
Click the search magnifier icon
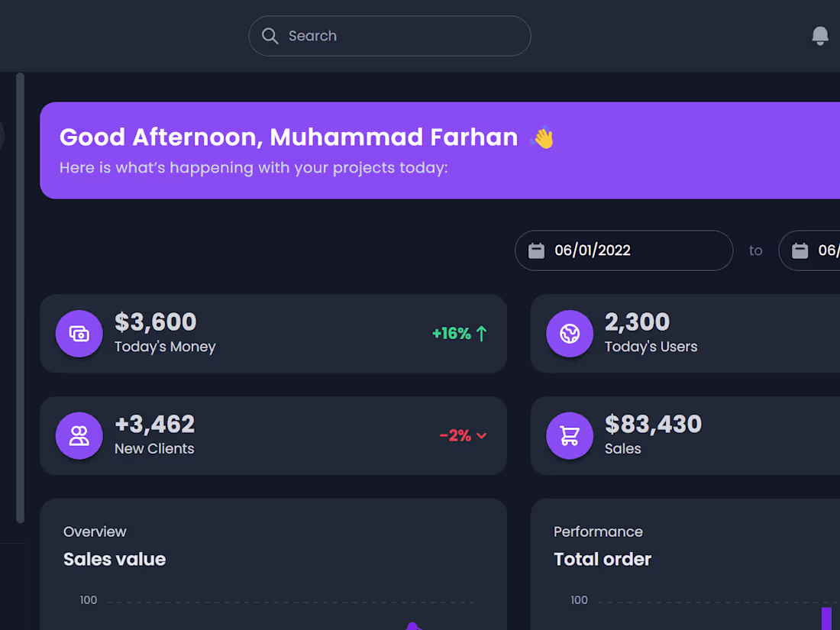(x=270, y=35)
